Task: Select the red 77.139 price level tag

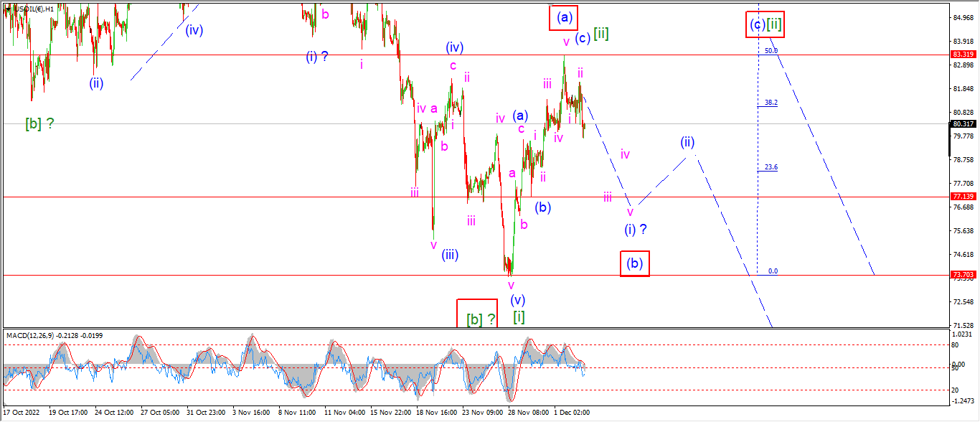Action: coord(962,196)
